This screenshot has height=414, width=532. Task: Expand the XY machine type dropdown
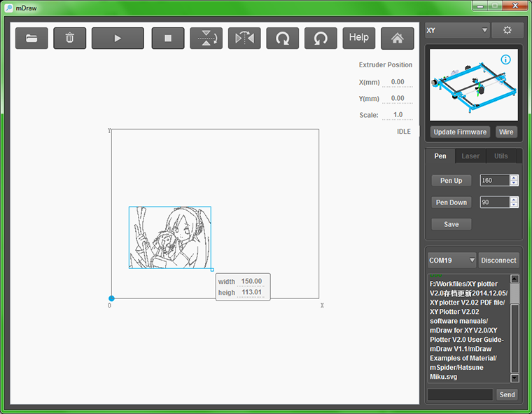(457, 31)
